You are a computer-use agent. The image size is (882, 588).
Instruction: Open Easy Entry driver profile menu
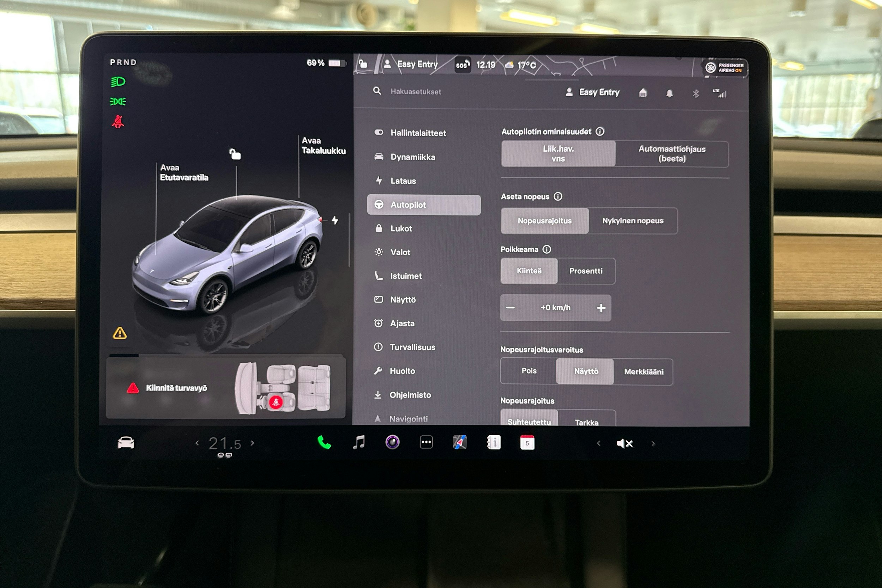pos(592,92)
